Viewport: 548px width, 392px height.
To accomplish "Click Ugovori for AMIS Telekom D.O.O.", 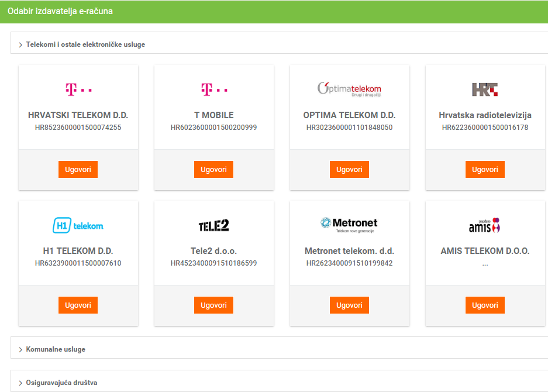I will click(x=485, y=305).
